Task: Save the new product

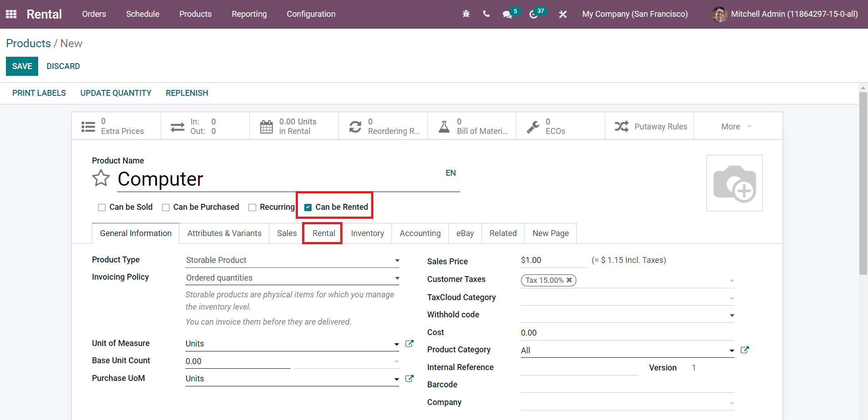Action: pyautogui.click(x=22, y=66)
